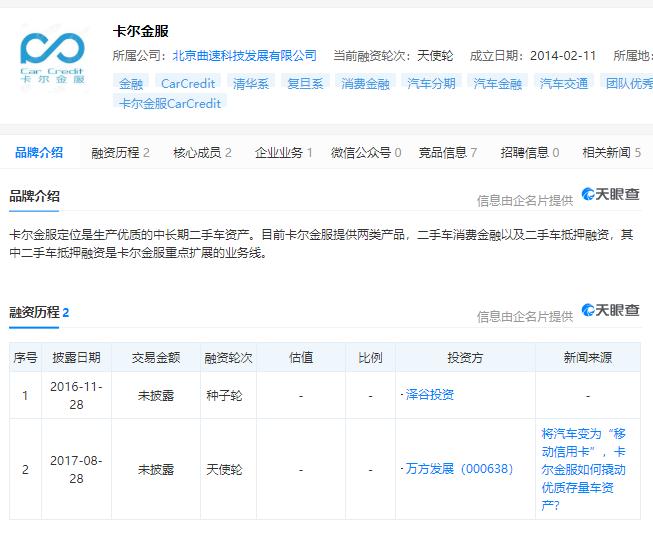
Task: Switch to the 竞品信息 tab
Action: [448, 152]
